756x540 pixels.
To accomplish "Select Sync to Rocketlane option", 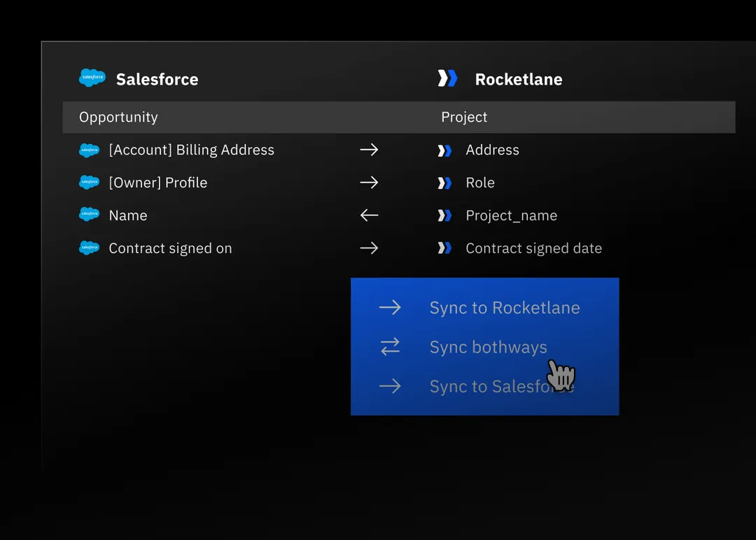I will [504, 308].
